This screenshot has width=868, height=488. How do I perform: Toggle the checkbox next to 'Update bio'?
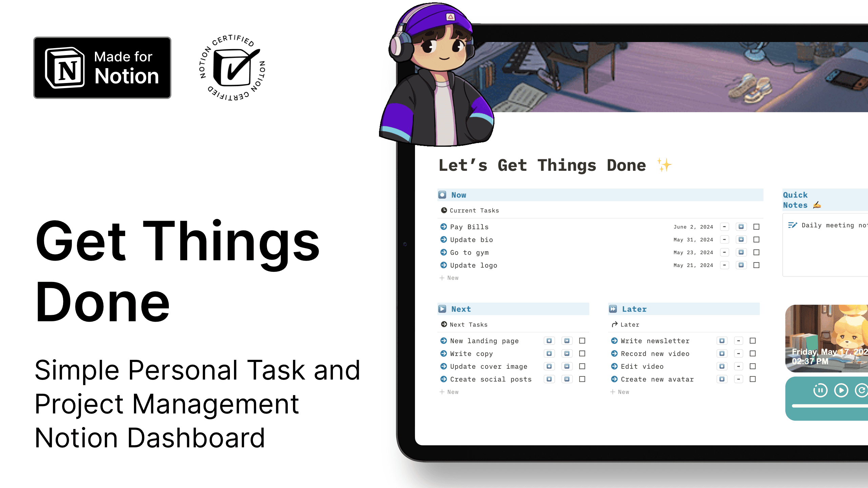point(756,239)
